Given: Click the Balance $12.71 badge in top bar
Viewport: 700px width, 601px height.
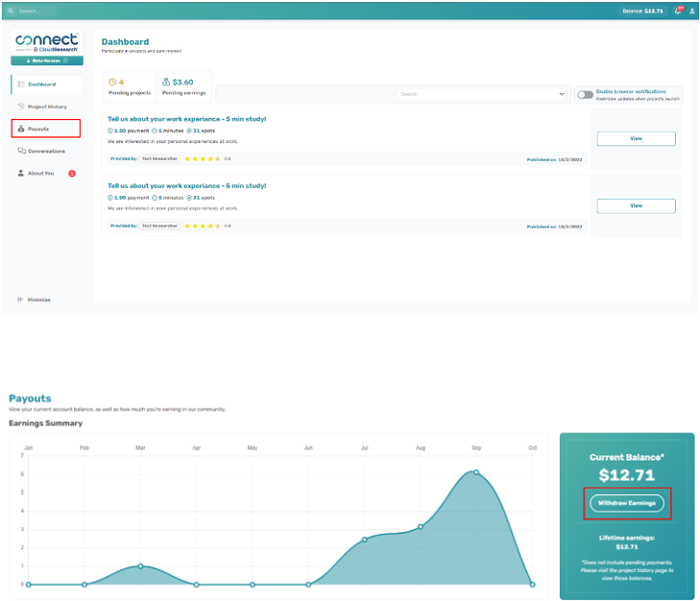Looking at the screenshot, I should click(642, 11).
